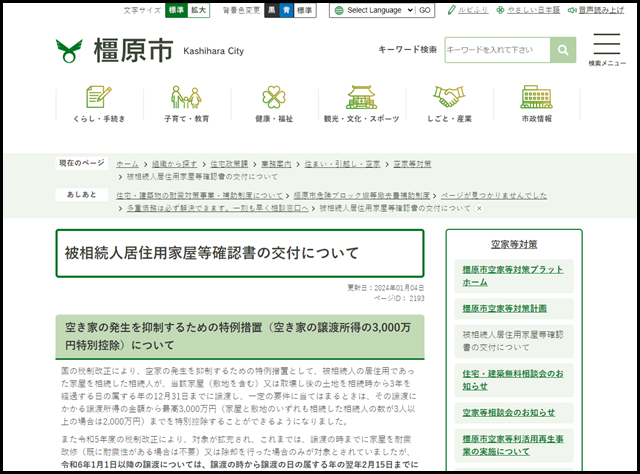The image size is (640, 474).
Task: Open history link 橿原市危険ブロック塀等撤去費補助制度
Action: tap(362, 196)
